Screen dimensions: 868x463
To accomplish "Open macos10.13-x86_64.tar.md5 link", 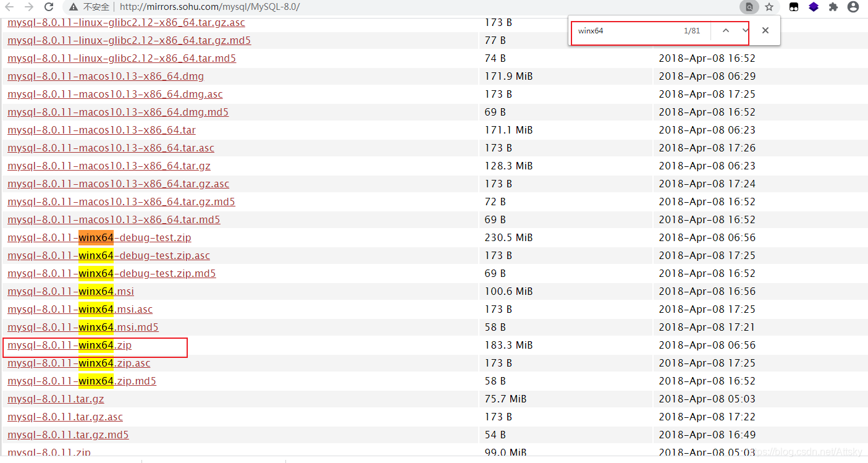I will (x=114, y=219).
